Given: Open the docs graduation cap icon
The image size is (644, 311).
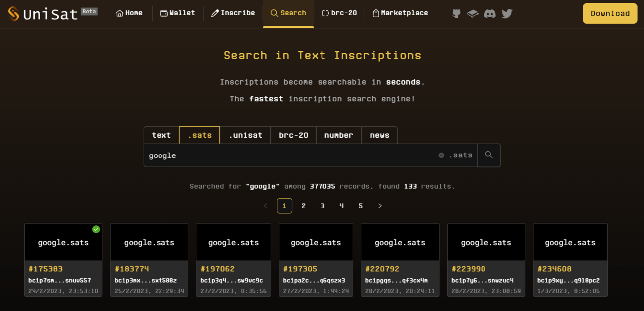Looking at the screenshot, I should pos(473,14).
